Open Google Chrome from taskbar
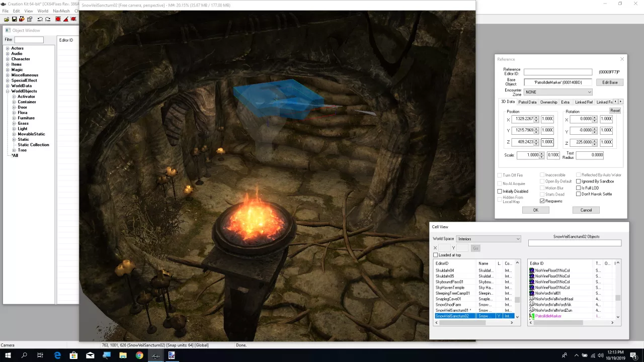The height and width of the screenshot is (362, 644). click(x=139, y=355)
